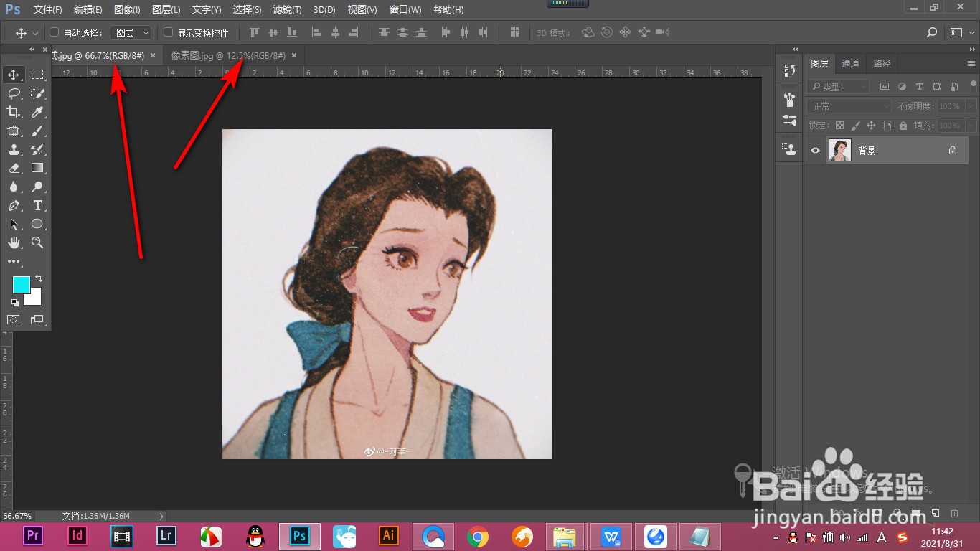Toggle lock position

[x=871, y=126]
